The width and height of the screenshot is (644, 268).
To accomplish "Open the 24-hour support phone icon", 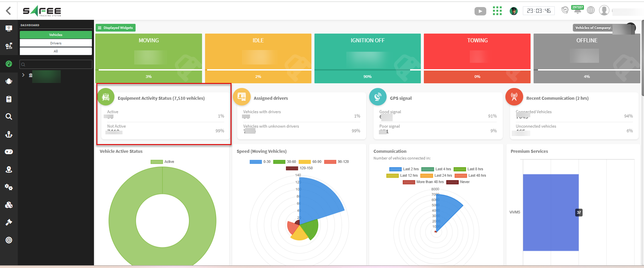I will coord(565,10).
